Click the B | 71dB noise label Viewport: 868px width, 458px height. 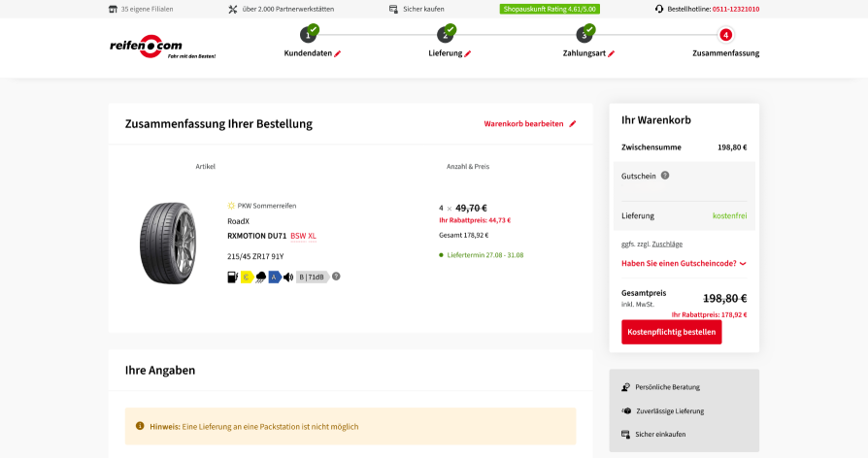click(313, 278)
